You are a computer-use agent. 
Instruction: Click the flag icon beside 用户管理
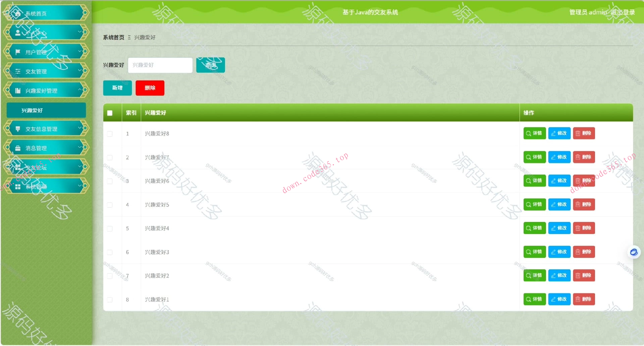[18, 52]
